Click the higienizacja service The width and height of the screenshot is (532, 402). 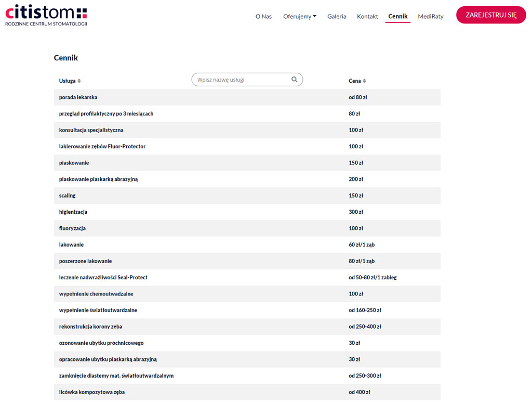coord(73,212)
